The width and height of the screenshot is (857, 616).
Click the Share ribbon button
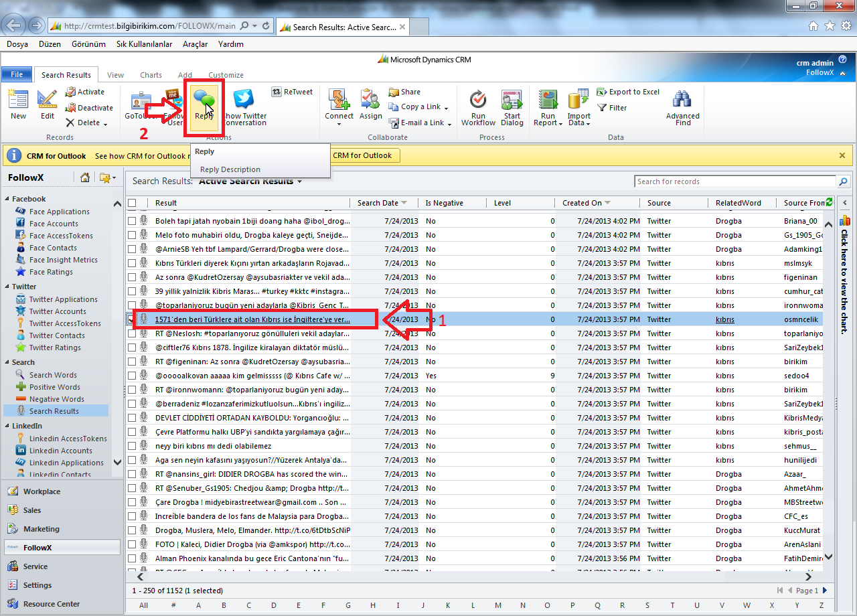pyautogui.click(x=405, y=92)
